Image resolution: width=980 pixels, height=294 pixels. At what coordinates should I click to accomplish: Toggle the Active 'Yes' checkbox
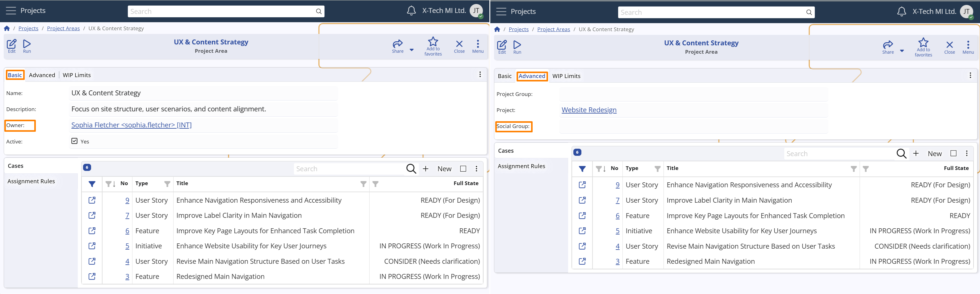(75, 141)
